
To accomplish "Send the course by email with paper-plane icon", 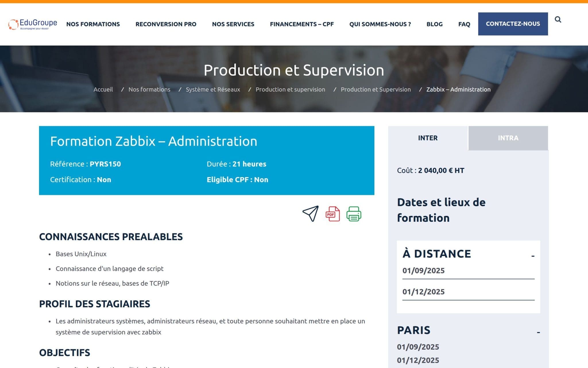I will [310, 214].
